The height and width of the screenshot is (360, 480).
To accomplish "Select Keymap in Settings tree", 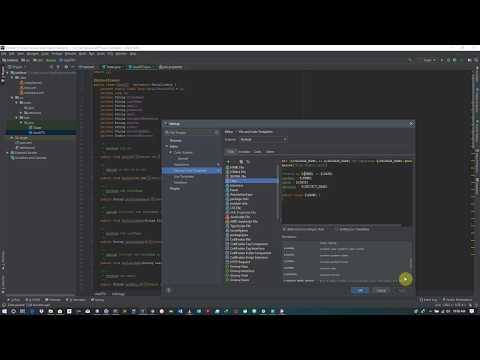I will pos(176,140).
